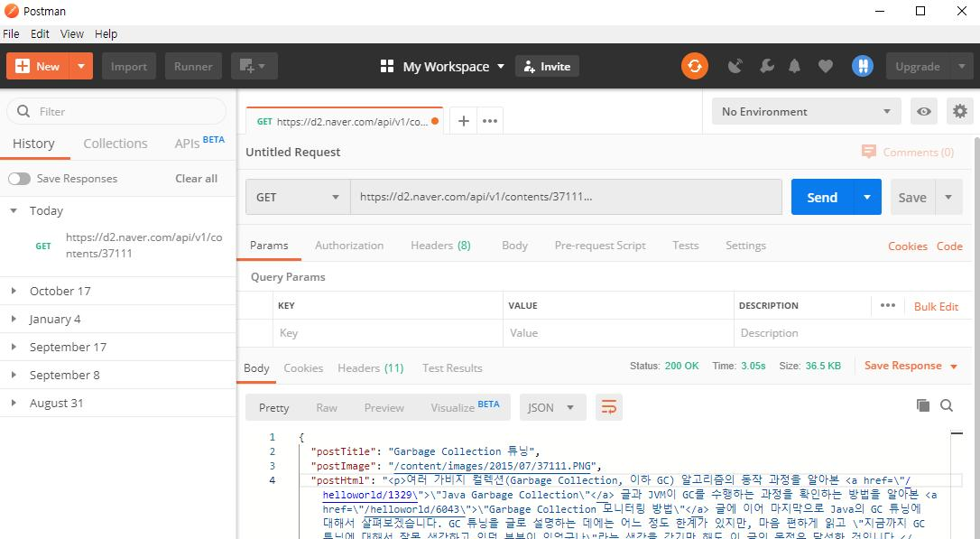
Task: Click the sync status icon
Action: [694, 66]
